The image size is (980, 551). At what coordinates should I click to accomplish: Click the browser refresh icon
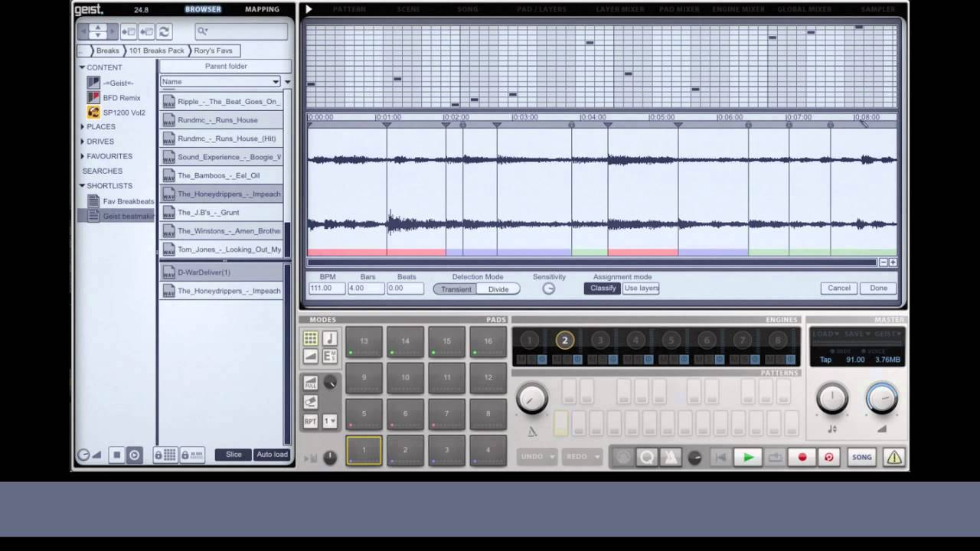(165, 31)
